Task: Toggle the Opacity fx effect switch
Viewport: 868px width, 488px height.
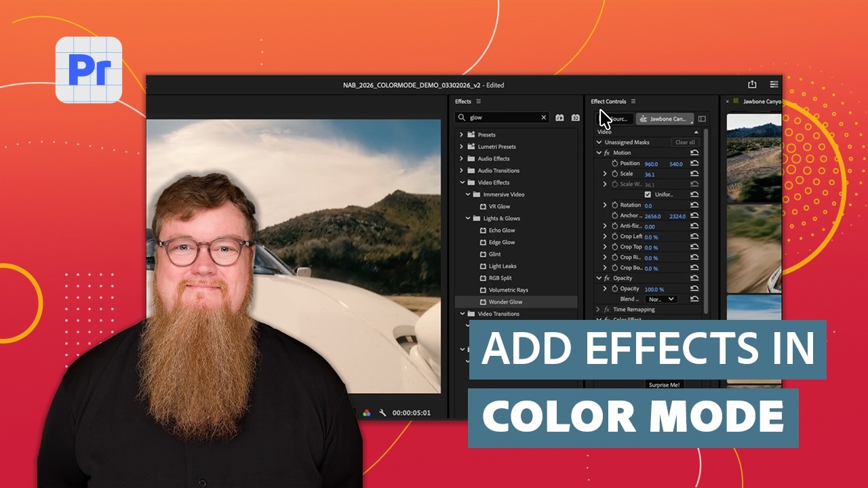Action: [607, 279]
